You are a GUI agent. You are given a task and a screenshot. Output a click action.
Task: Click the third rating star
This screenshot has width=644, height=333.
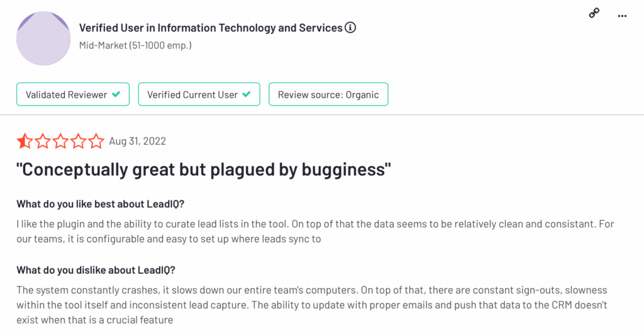click(60, 141)
